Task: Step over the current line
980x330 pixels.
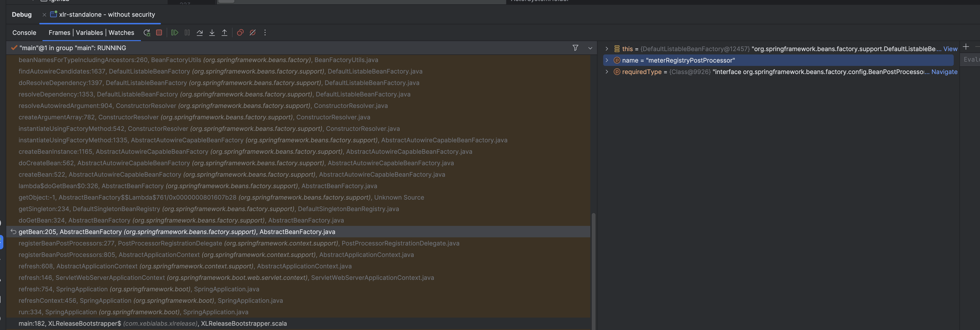Action: (x=199, y=33)
